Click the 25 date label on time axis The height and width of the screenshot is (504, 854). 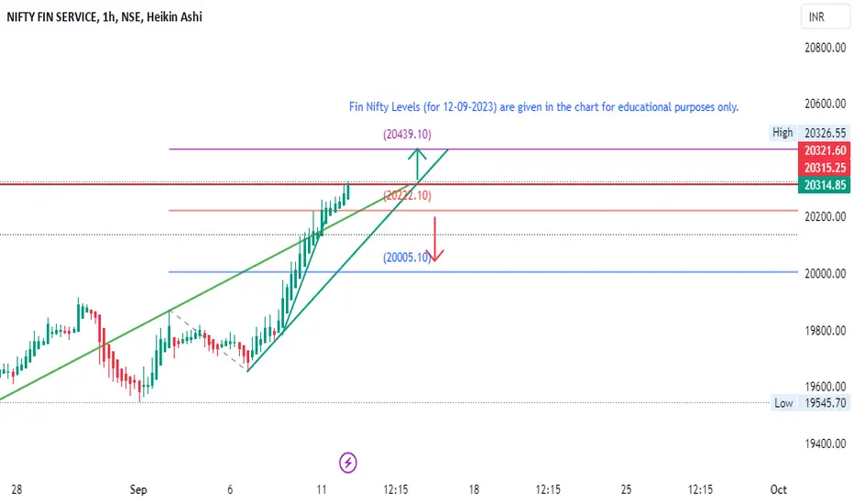(x=627, y=489)
